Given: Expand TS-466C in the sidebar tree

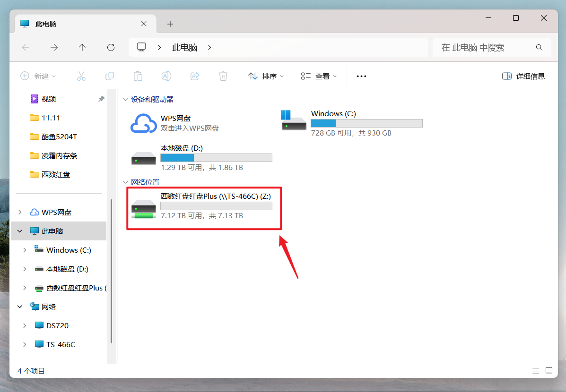Looking at the screenshot, I should [25, 344].
